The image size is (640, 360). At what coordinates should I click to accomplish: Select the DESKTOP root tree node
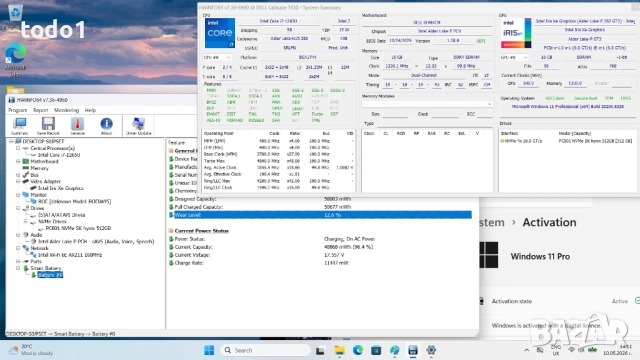[43, 141]
